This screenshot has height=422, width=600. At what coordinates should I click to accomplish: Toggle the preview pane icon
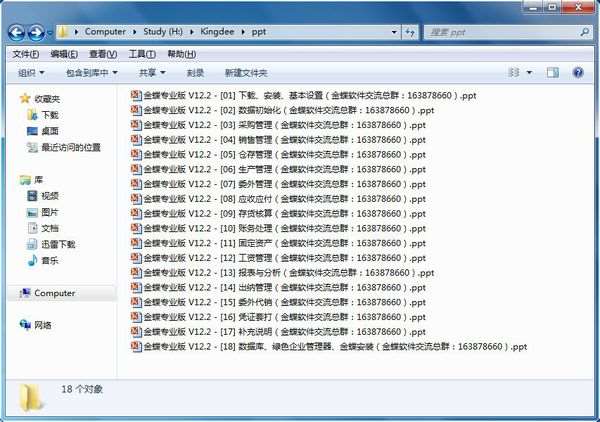[x=553, y=73]
